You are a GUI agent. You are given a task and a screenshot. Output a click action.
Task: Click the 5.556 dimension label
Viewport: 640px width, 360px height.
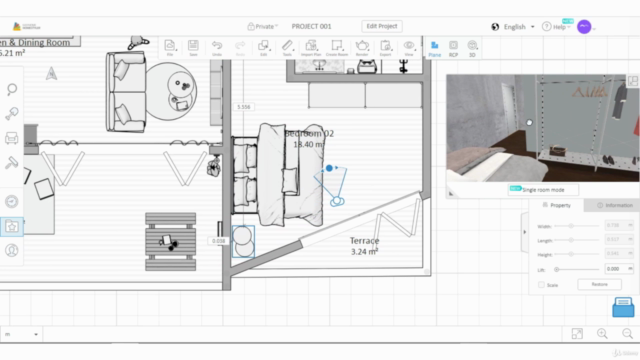point(244,107)
